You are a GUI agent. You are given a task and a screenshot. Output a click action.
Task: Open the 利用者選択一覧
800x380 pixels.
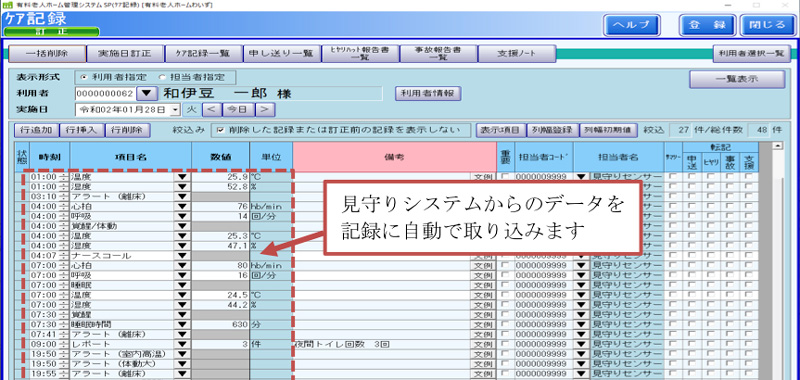coord(752,53)
